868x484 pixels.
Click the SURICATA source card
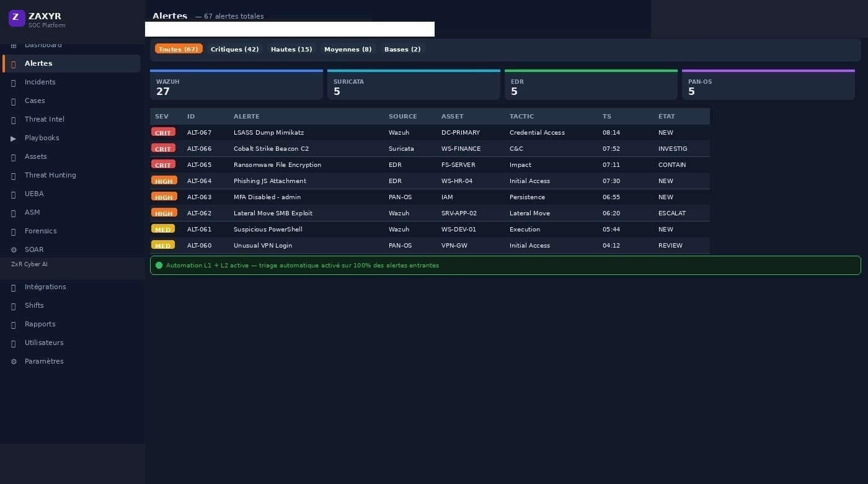pyautogui.click(x=414, y=84)
